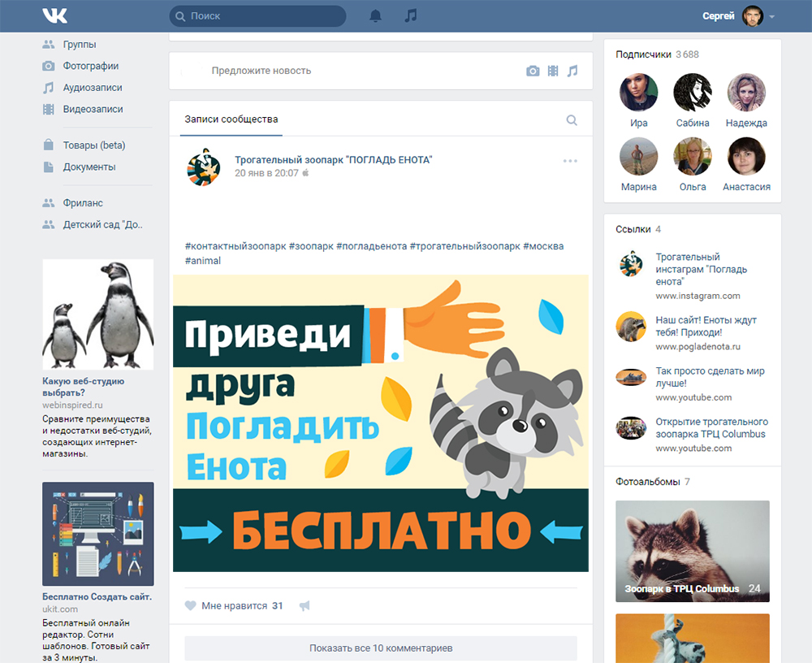Search community wall with magnifier icon

[572, 120]
